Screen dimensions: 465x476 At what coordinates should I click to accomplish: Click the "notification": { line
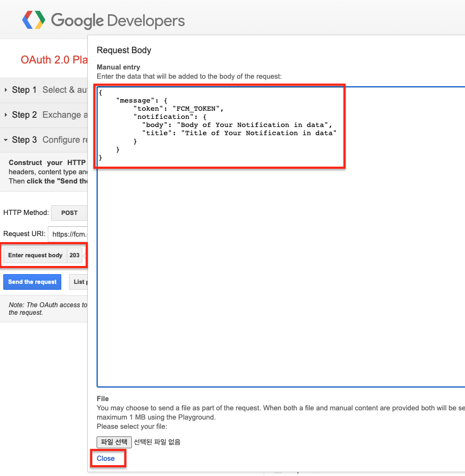170,117
